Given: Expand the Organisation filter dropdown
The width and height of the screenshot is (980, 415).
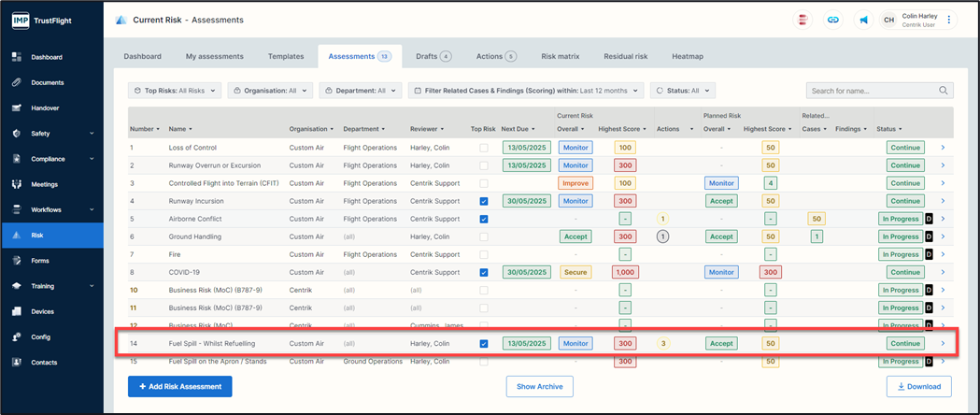Looking at the screenshot, I should click(x=270, y=91).
